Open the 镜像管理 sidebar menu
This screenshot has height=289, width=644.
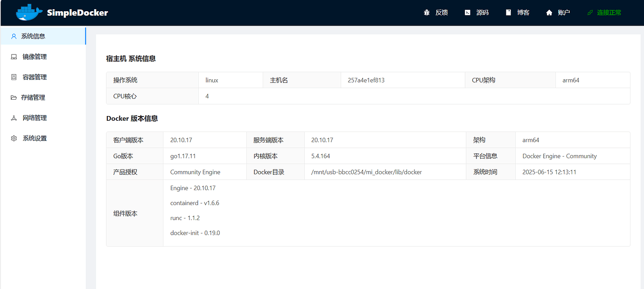[43, 56]
